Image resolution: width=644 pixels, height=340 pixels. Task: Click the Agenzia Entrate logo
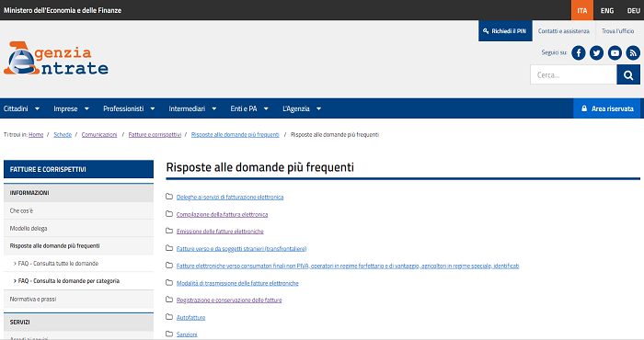[56, 58]
